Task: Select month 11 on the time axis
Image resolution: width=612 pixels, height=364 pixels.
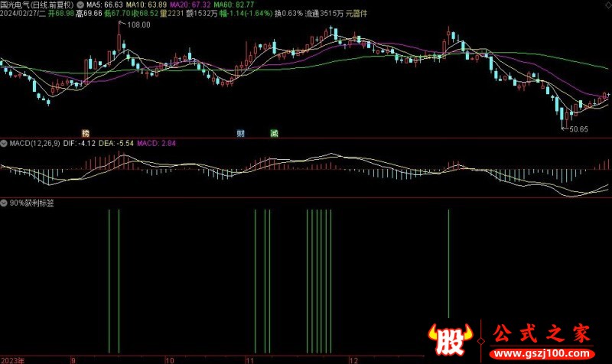Action: (249, 359)
